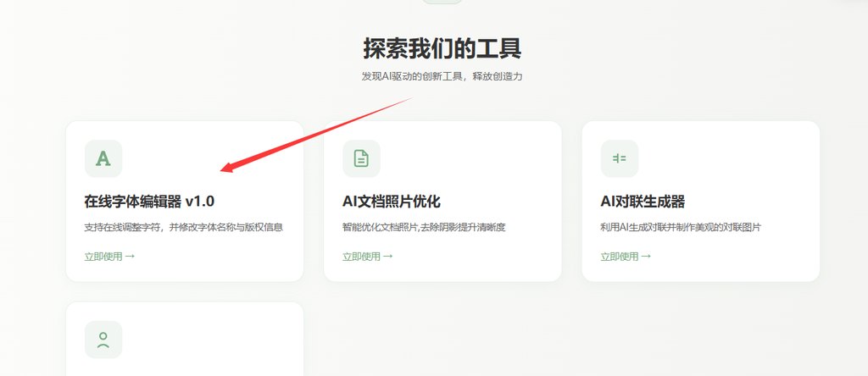The height and width of the screenshot is (376, 868).
Task: Click description 智能优化文档照片,去除阴影提升清晰度
Action: (x=424, y=227)
